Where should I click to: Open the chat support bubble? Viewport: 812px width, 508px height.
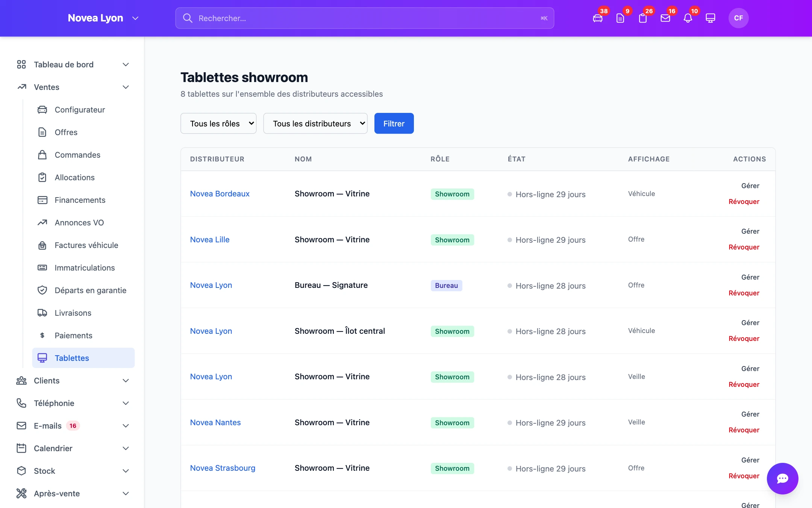[783, 479]
